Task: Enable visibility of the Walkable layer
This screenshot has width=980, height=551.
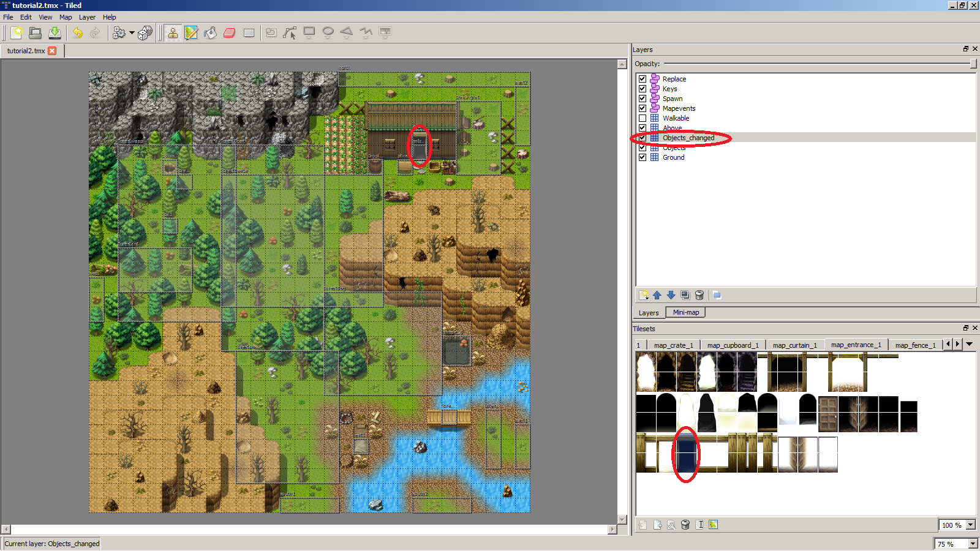Action: point(643,118)
